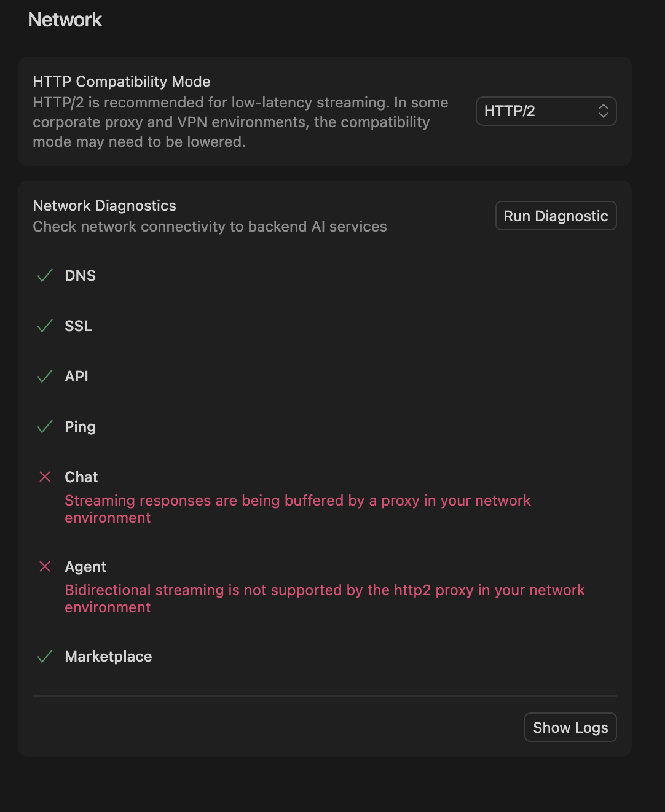This screenshot has width=665, height=812.
Task: Click the Network Diagnostics section title
Action: pyautogui.click(x=104, y=206)
